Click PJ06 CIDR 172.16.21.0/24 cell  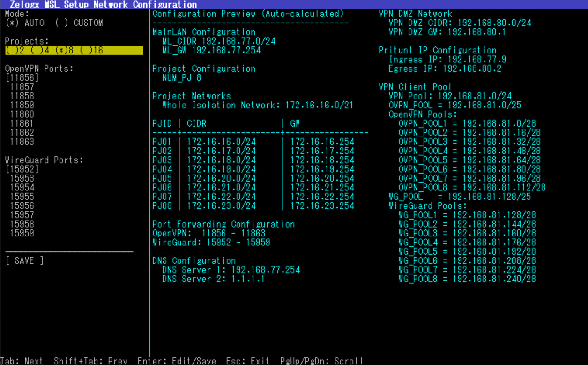221,187
